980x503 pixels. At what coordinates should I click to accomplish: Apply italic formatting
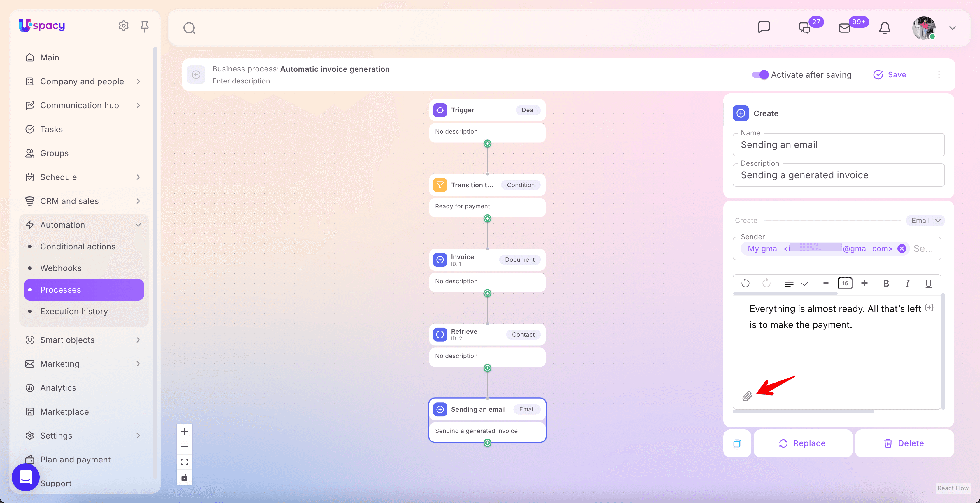tap(907, 284)
